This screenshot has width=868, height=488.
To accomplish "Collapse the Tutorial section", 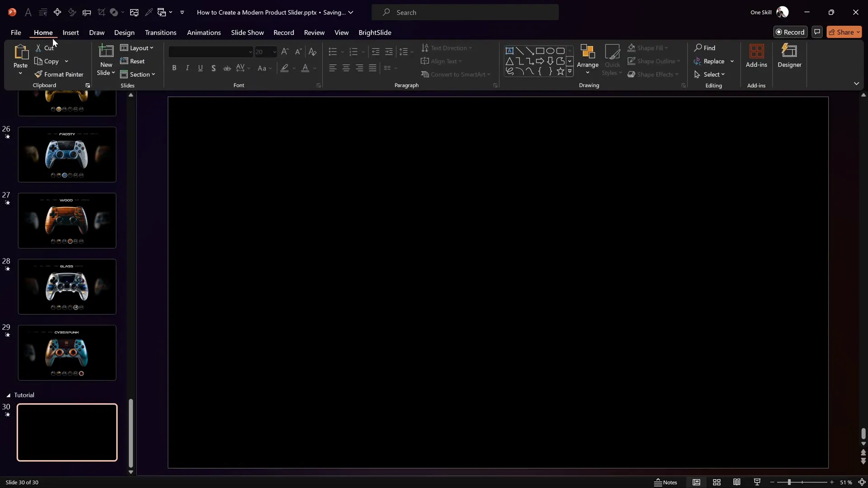I will point(8,395).
